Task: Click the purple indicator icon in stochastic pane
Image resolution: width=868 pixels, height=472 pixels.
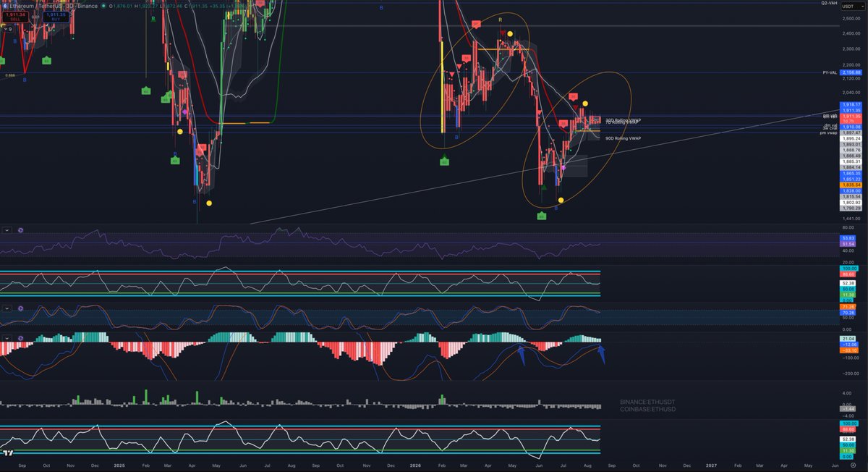Action: (20, 308)
